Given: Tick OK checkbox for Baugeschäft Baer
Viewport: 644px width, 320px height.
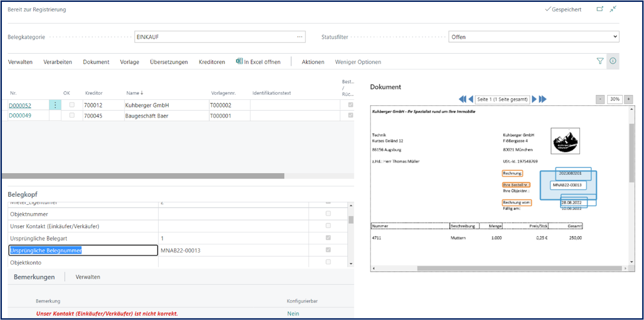Looking at the screenshot, I should click(x=72, y=115).
